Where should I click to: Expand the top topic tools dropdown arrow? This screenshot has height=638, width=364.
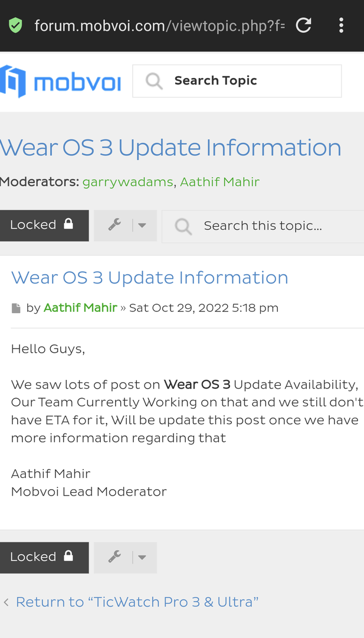click(142, 225)
